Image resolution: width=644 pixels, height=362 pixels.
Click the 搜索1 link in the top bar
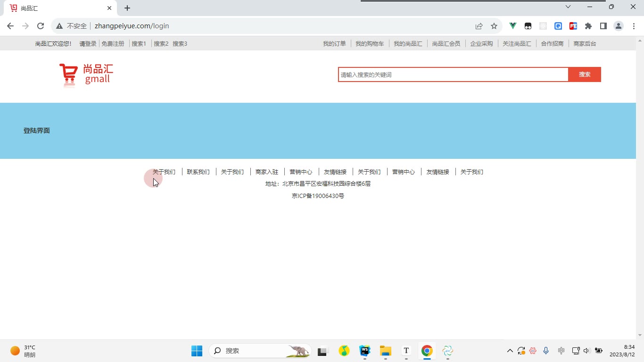(139, 43)
